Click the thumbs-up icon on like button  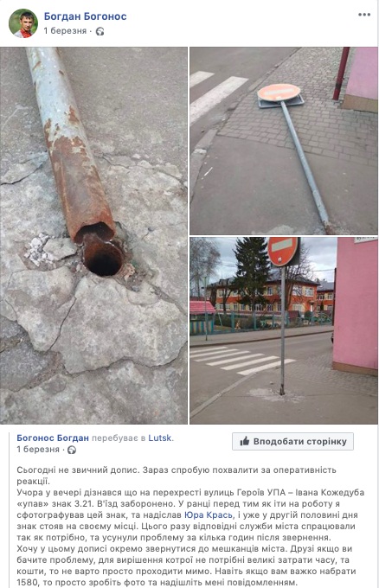point(245,441)
